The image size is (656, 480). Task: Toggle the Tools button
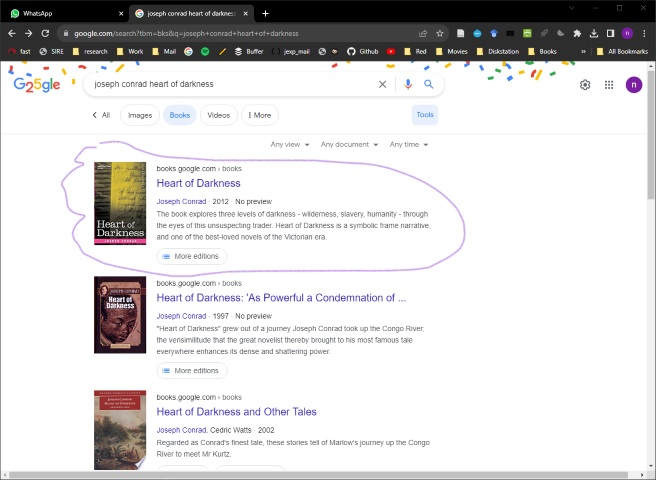click(425, 115)
